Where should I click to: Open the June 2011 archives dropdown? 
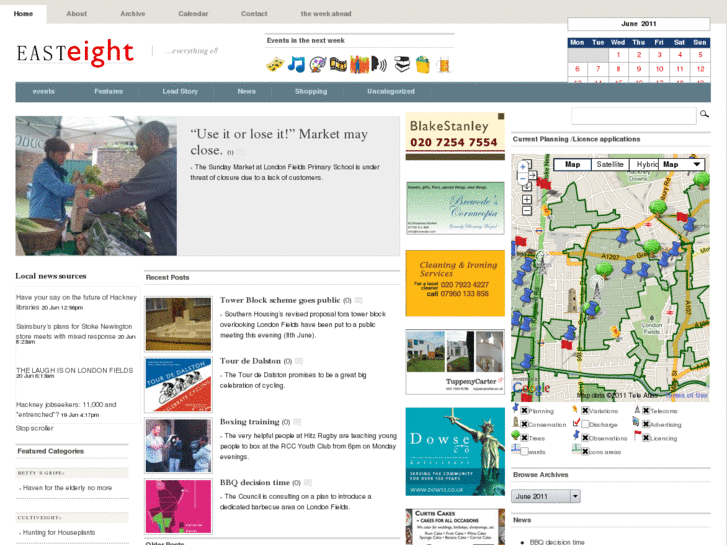pos(546,496)
